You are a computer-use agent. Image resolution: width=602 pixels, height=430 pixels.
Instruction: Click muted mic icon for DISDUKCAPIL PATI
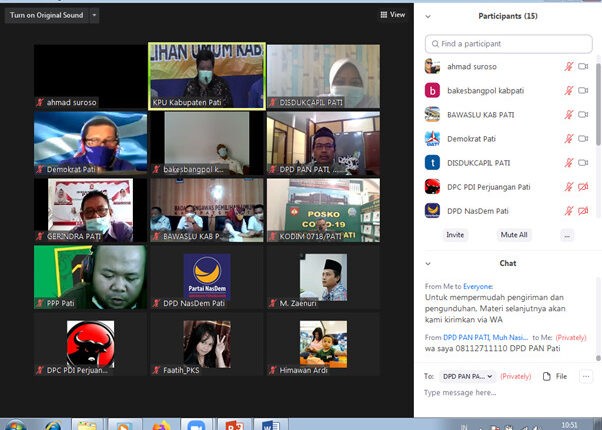tap(569, 162)
